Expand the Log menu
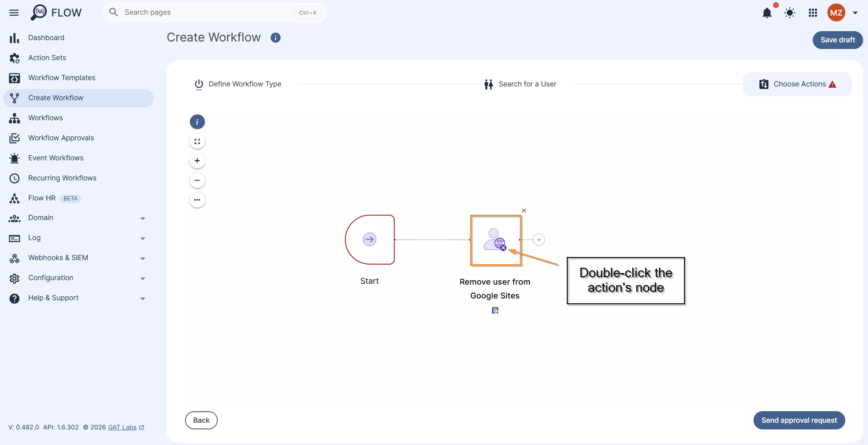Screen dimensions: 868x445 [x=78, y=238]
